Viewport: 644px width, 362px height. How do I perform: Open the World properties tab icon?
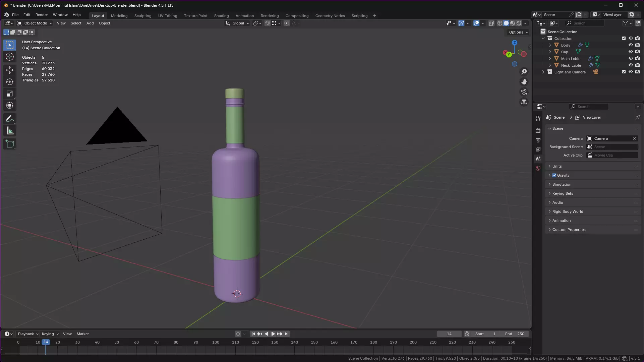pyautogui.click(x=538, y=168)
